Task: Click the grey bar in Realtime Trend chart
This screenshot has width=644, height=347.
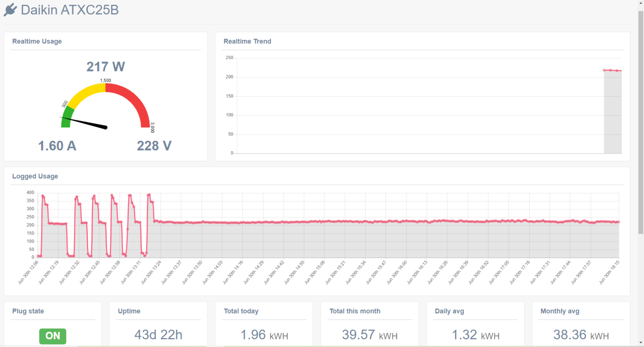Action: point(613,112)
